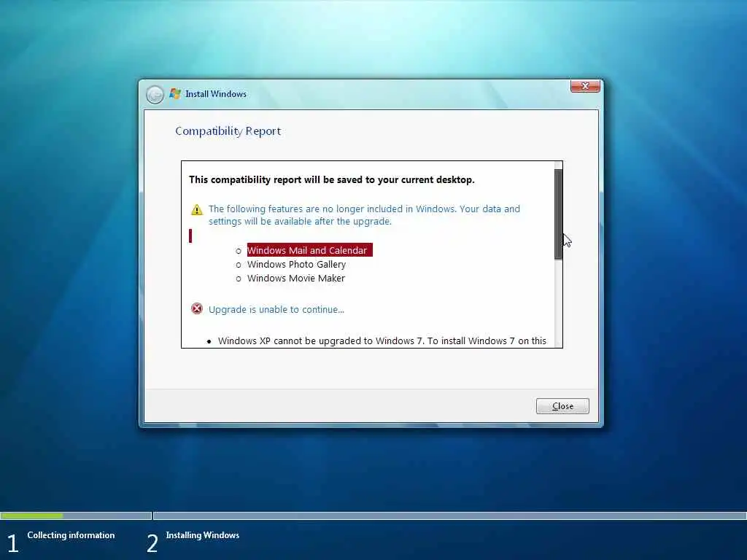Screen dimensions: 747x560
Task: Click 'Windows XP cannot be upgraded' line
Action: click(382, 341)
